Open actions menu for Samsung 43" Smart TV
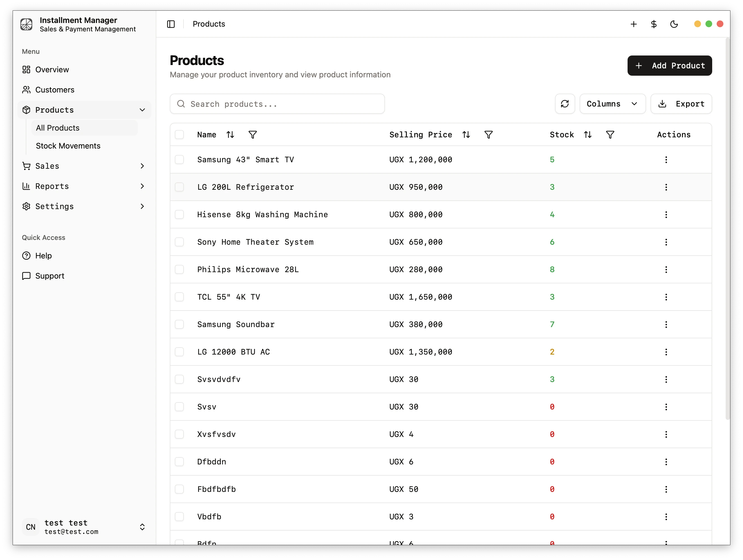Image resolution: width=743 pixels, height=560 pixels. [667, 159]
